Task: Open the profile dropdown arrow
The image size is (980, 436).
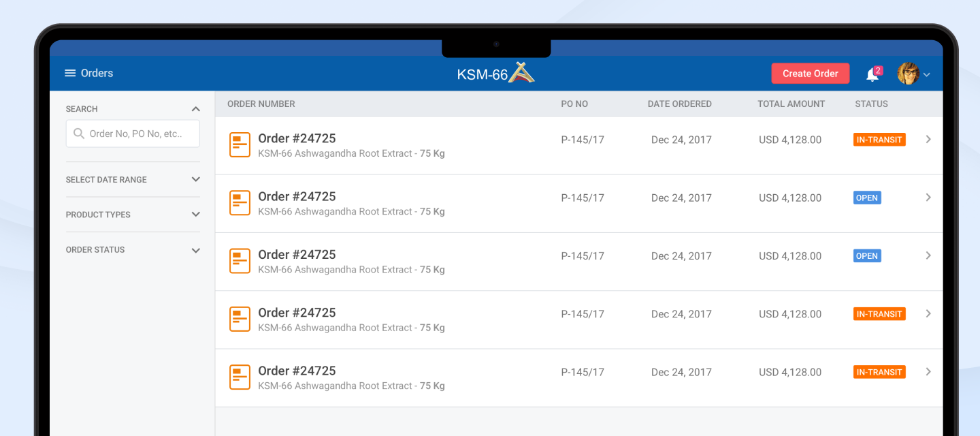Action: click(x=927, y=75)
